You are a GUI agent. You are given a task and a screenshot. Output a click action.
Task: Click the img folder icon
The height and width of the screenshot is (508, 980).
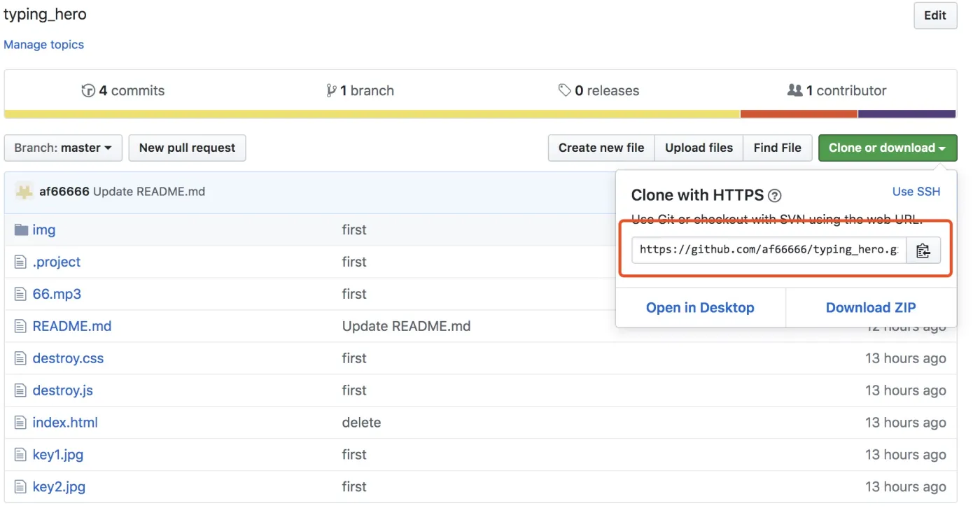tap(21, 230)
